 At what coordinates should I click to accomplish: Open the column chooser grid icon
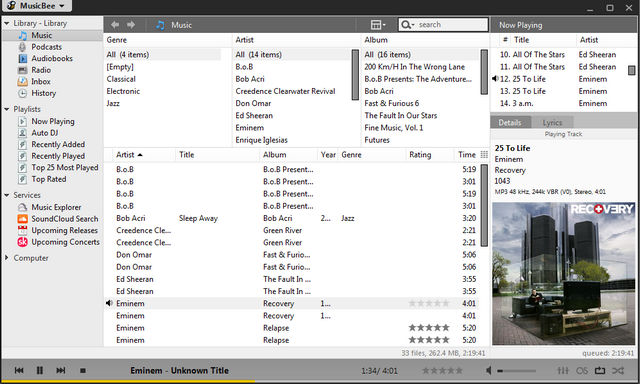tap(484, 155)
